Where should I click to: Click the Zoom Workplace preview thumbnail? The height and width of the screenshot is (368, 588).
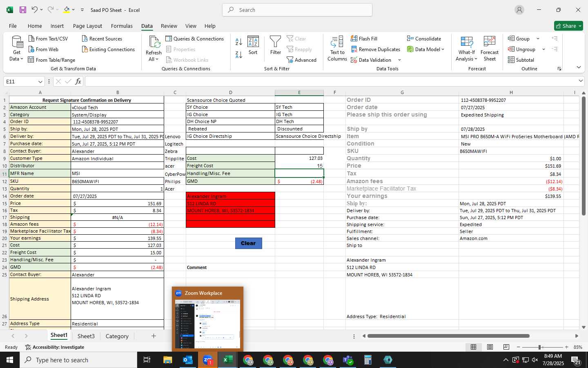point(208,324)
